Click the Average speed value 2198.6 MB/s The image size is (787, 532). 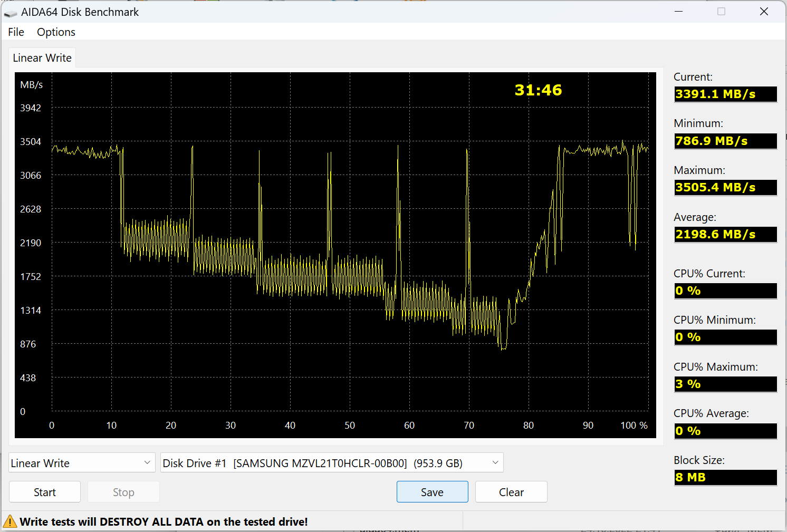tap(725, 235)
